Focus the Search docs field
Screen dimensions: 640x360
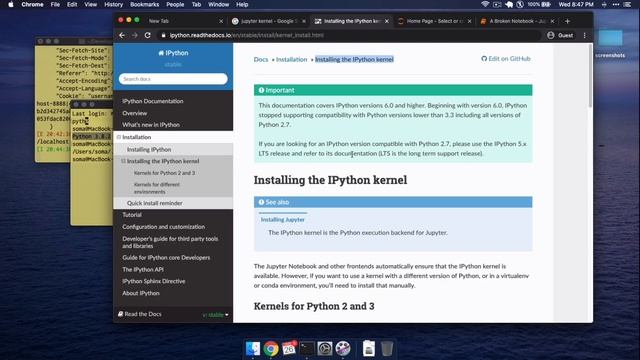tap(173, 79)
